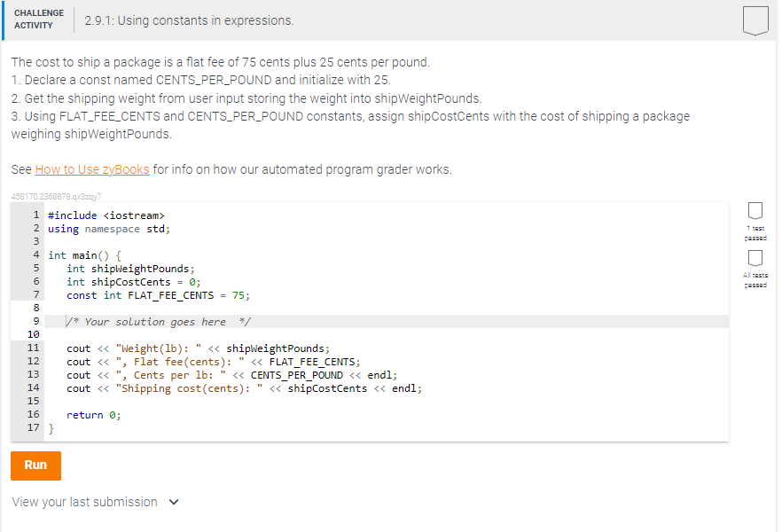782x532 pixels.
Task: Click 'View your last submission' text
Action: tap(85, 502)
